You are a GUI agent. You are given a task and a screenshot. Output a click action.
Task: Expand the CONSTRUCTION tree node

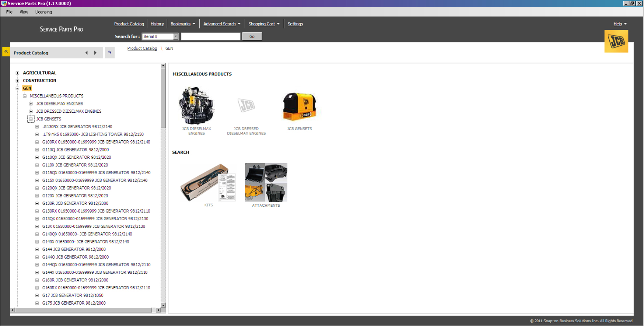coord(17,81)
